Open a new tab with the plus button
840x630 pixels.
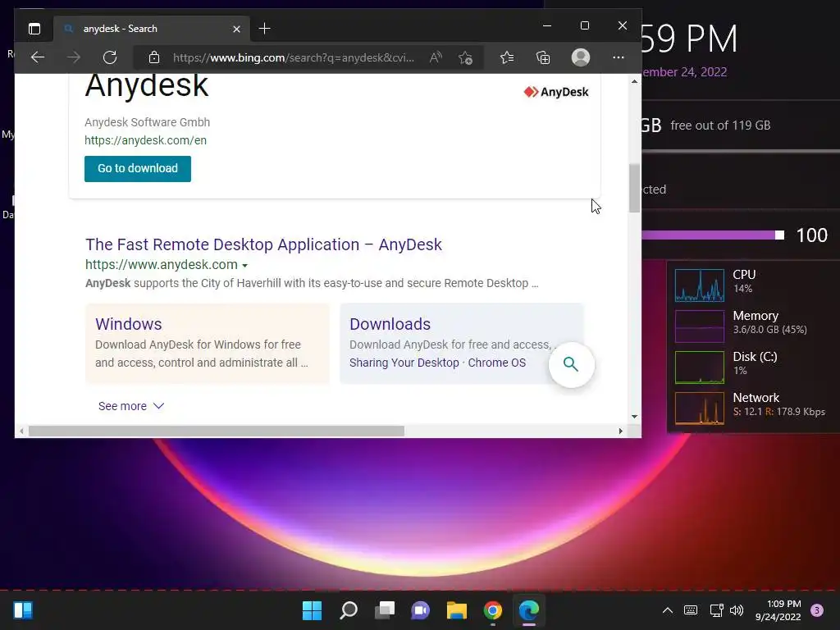[x=264, y=29]
